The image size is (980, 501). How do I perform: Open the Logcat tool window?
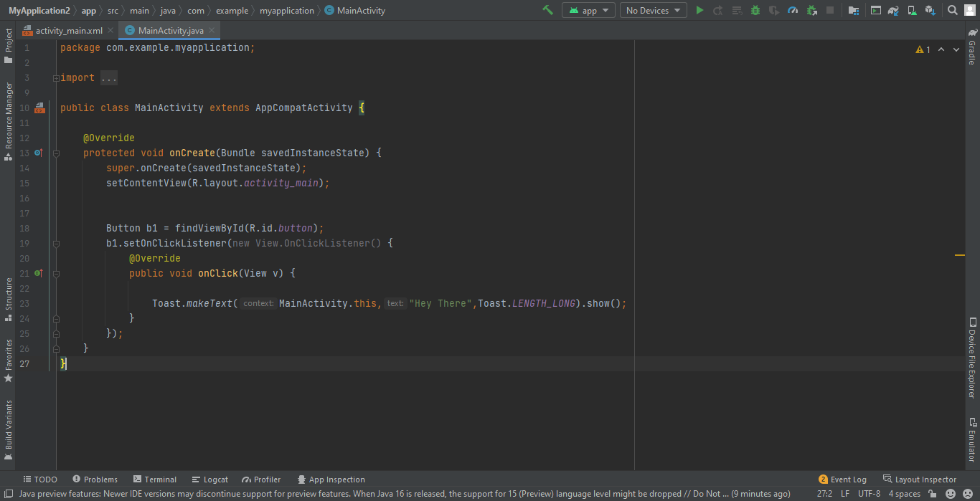210,479
